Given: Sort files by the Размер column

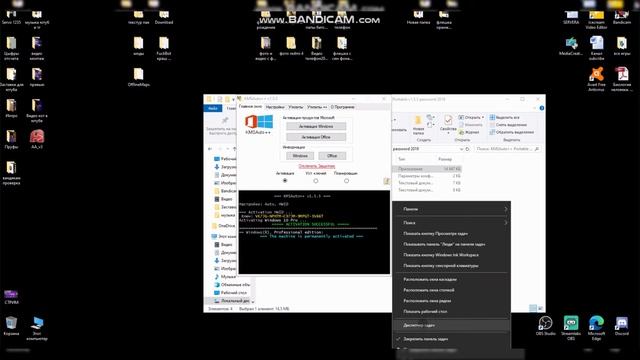Looking at the screenshot, I should [445, 159].
